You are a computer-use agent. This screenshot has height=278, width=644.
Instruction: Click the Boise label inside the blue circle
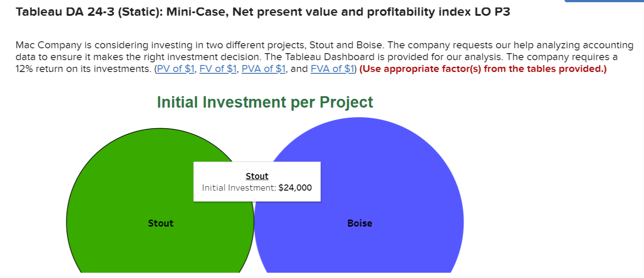point(360,223)
